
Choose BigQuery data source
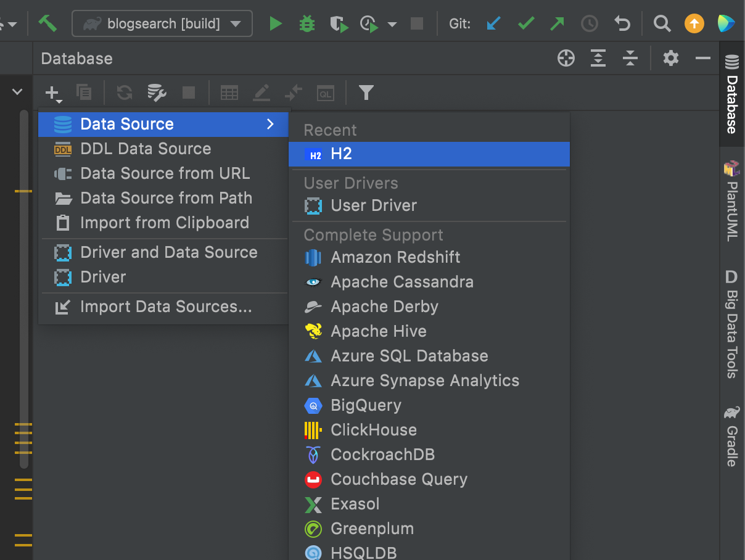429,405
